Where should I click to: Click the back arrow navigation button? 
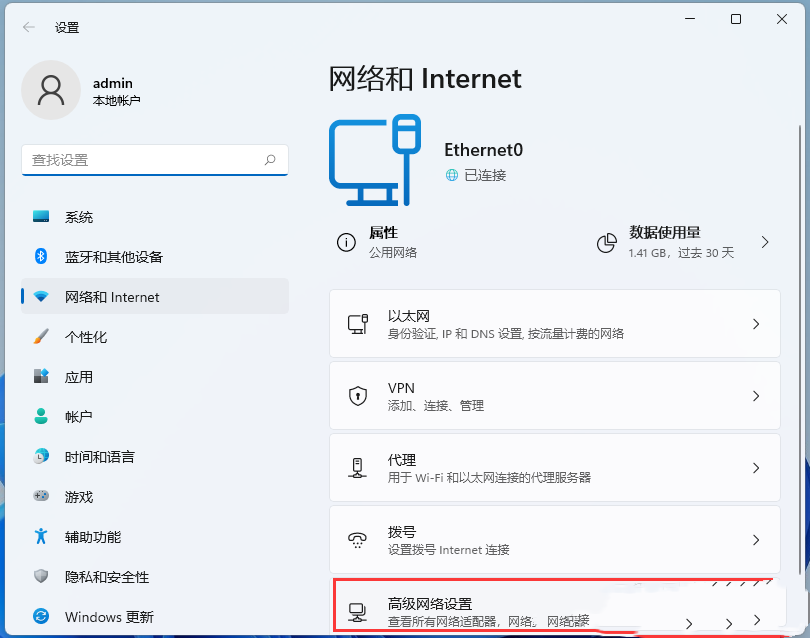point(27,27)
